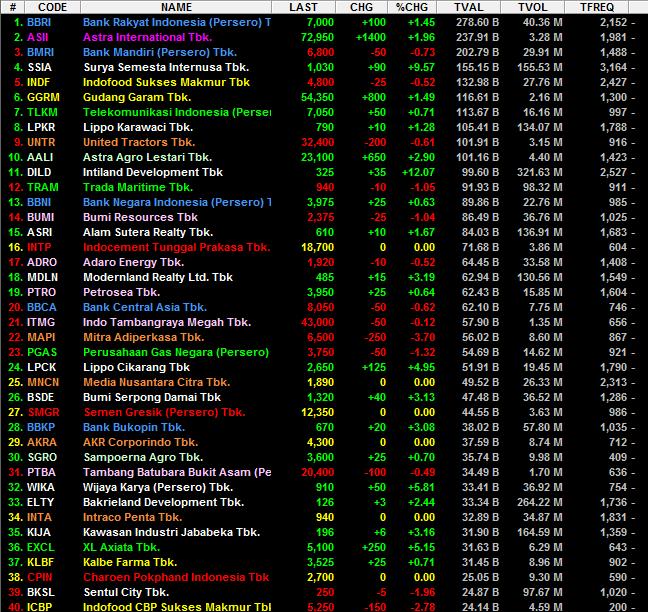The width and height of the screenshot is (648, 612).
Task: Click TFREQ 3,164 for SSIA
Action: (613, 67)
